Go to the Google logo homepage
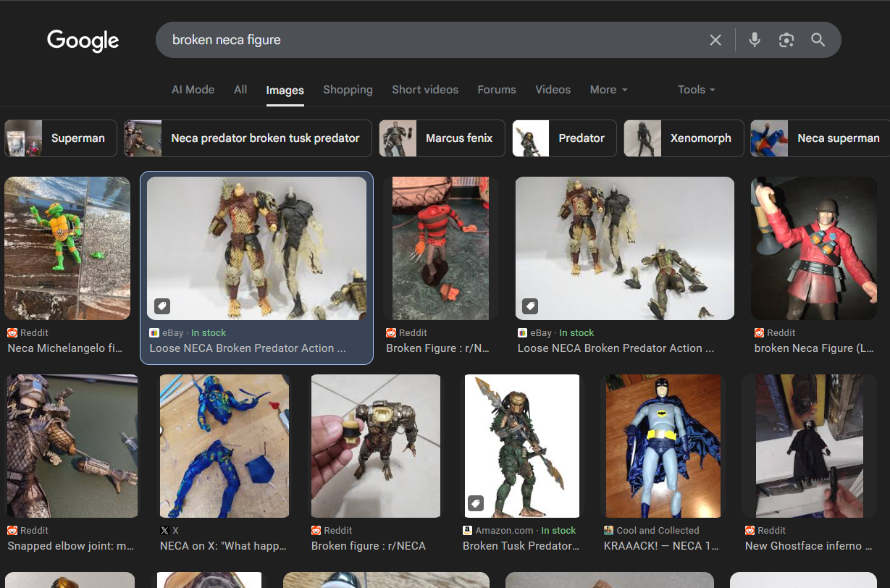Screen dimensions: 890x588 click(x=83, y=41)
